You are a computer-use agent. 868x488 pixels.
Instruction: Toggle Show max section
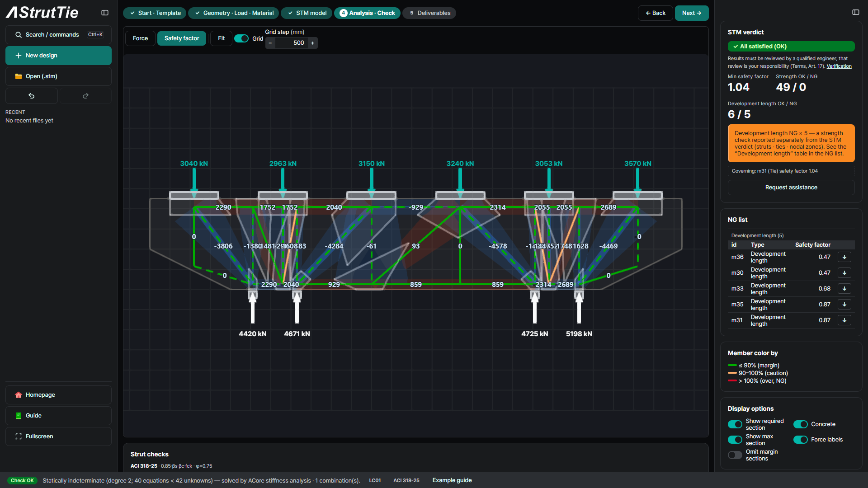click(735, 440)
